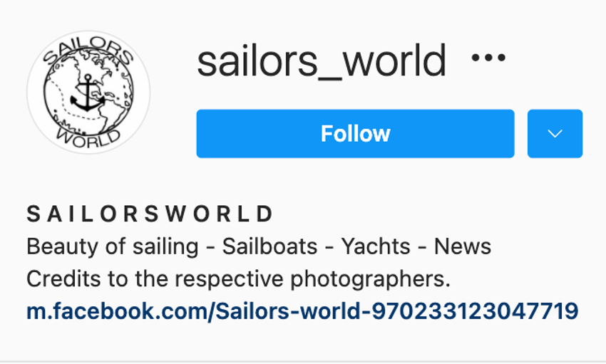Click the SAILORSWORLD display name
Image resolution: width=606 pixels, height=364 pixels.
pos(150,214)
